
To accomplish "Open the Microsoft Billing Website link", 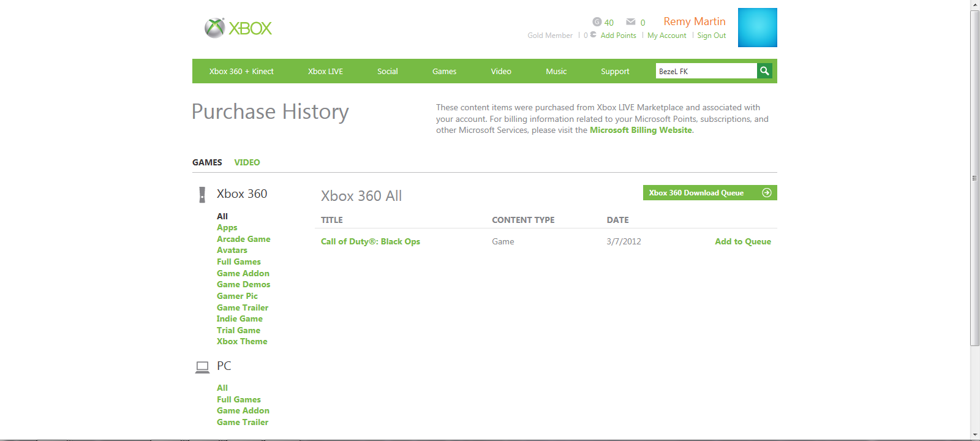I will pos(641,130).
